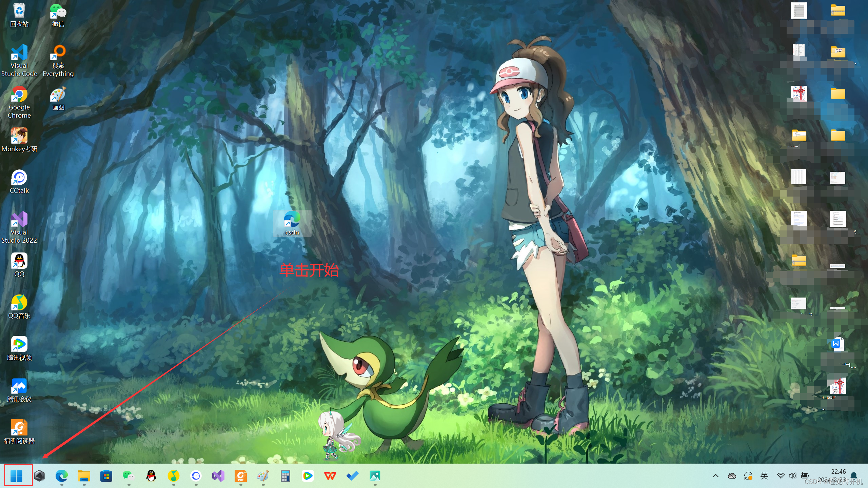Launch Microsoft Store from the taskbar
868x488 pixels.
[106, 476]
